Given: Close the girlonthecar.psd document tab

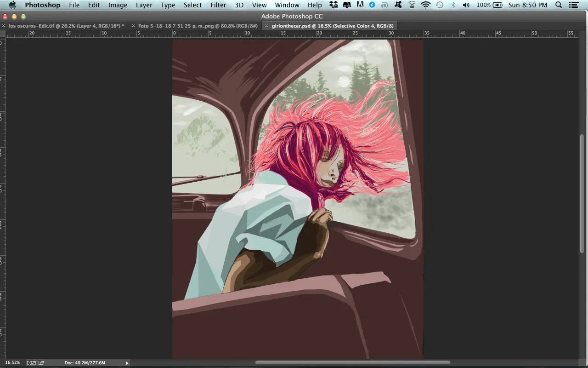Looking at the screenshot, I should point(267,26).
